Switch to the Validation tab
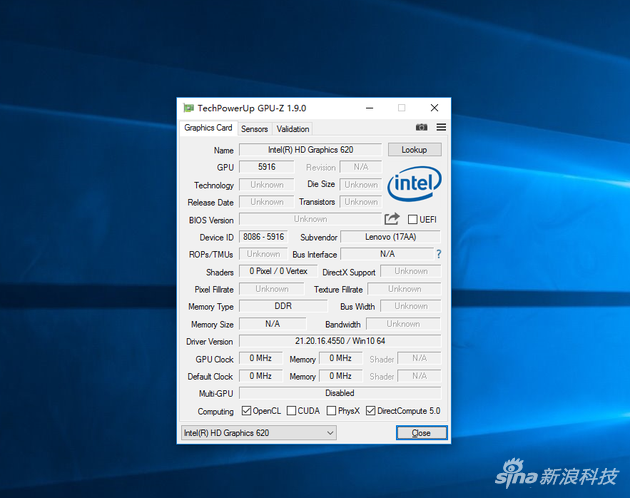Viewport: 630px width, 498px height. [293, 129]
